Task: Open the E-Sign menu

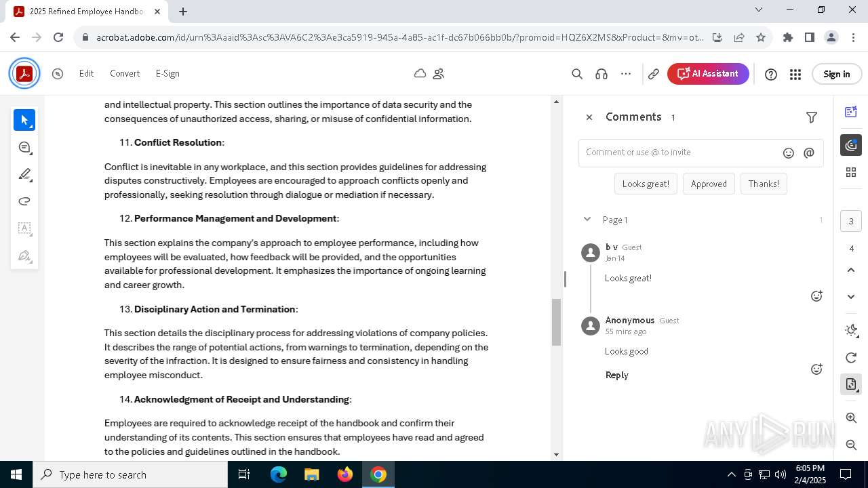Action: tap(167, 73)
